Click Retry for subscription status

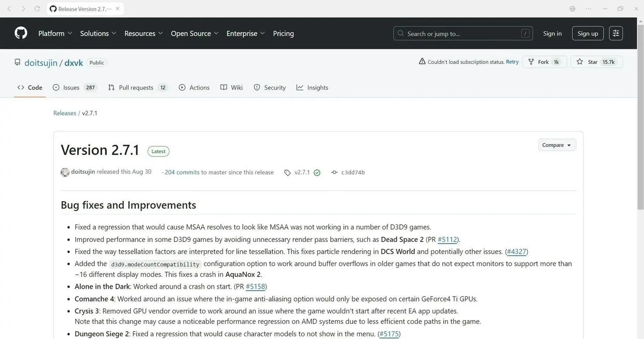tap(512, 62)
